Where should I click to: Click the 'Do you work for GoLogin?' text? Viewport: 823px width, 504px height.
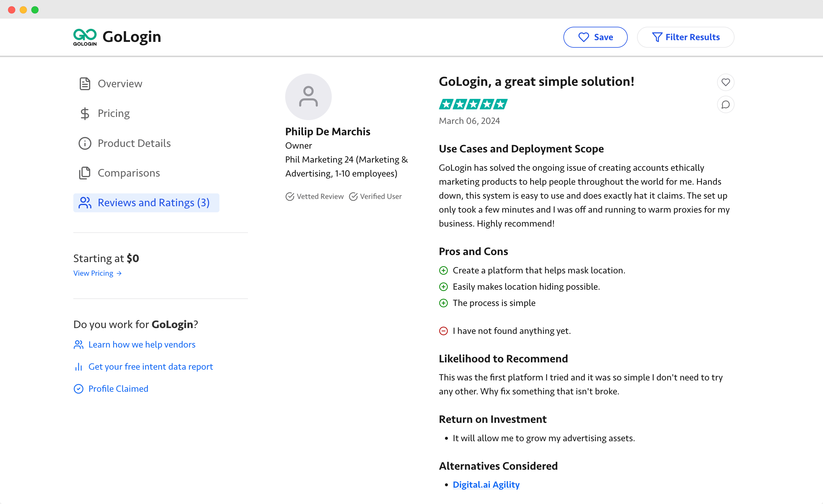136,325
